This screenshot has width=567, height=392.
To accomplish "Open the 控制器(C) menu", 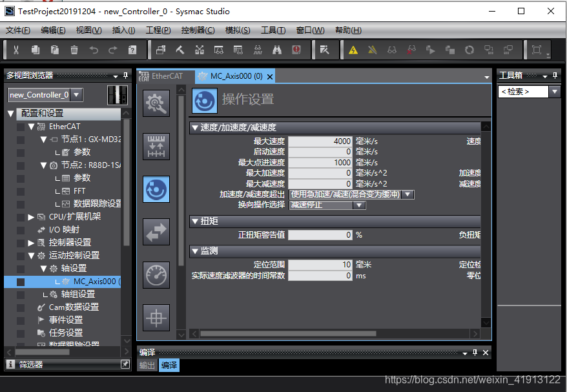I will 198,30.
